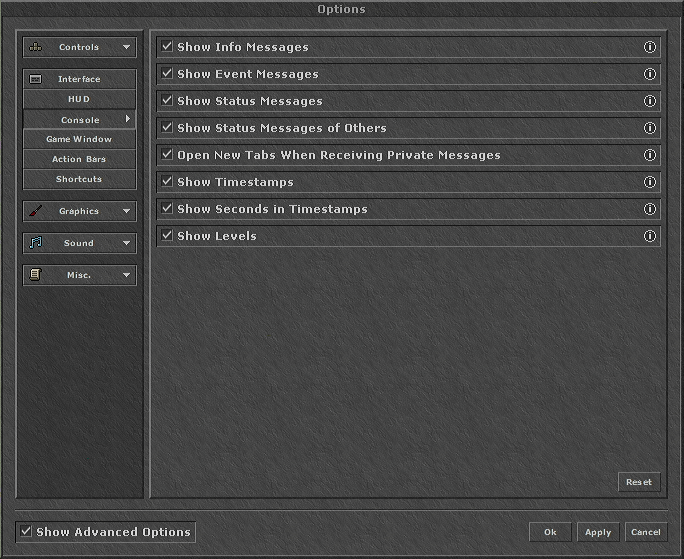Click info icon beside Show Timestamps
Image resolution: width=684 pixels, height=559 pixels.
[650, 182]
